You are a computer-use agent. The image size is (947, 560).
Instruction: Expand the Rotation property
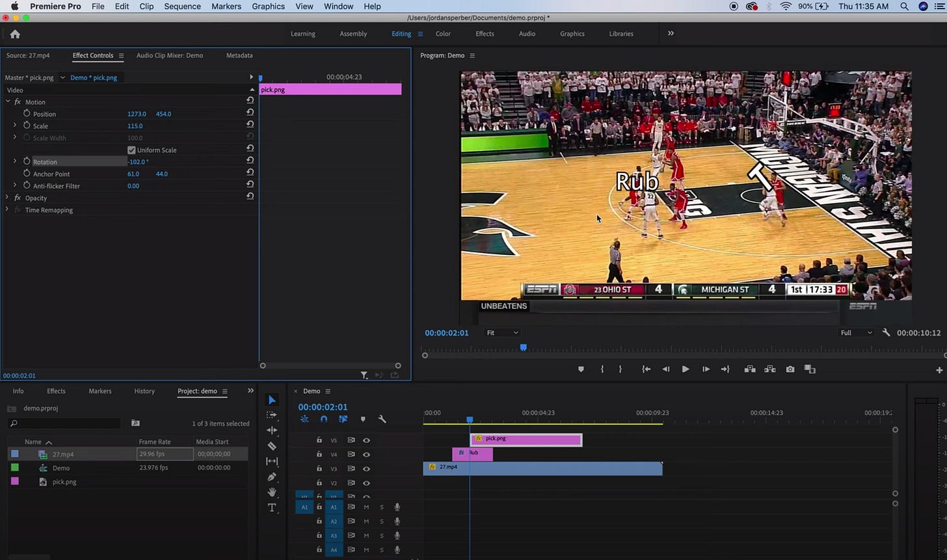click(x=15, y=161)
